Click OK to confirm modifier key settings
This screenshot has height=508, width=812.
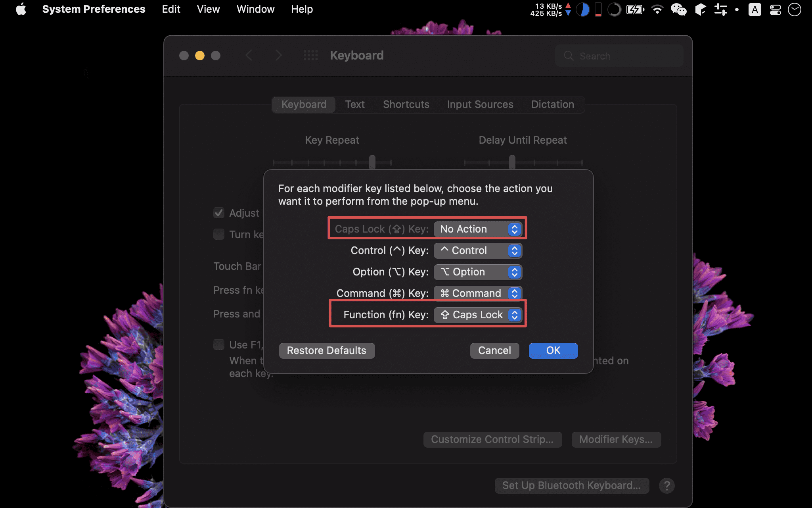point(552,350)
